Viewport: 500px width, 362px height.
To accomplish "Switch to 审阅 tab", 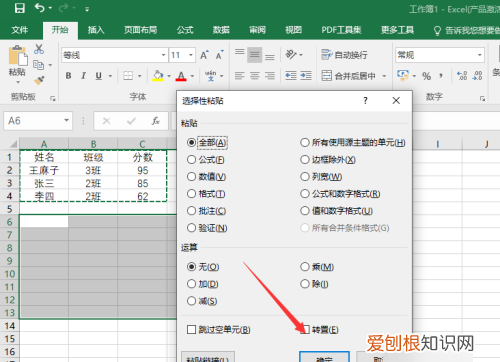I will tap(257, 30).
